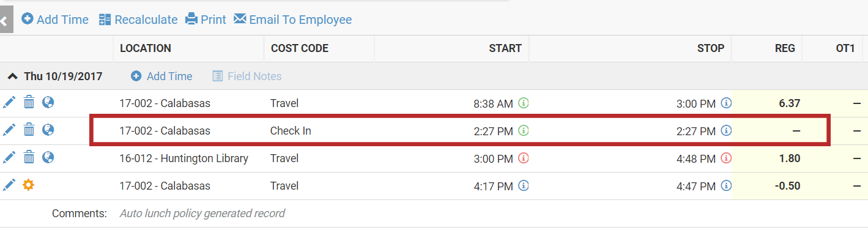
Task: Delete the Check In time record
Action: 29,130
